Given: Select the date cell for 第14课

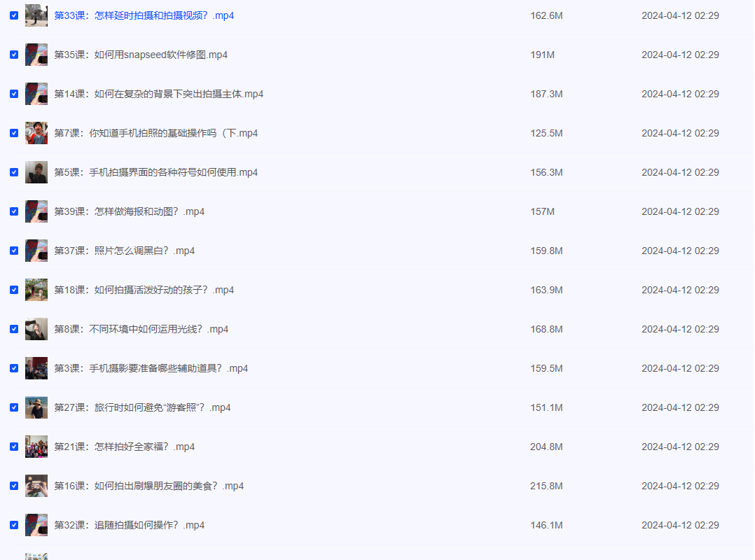Looking at the screenshot, I should [680, 94].
